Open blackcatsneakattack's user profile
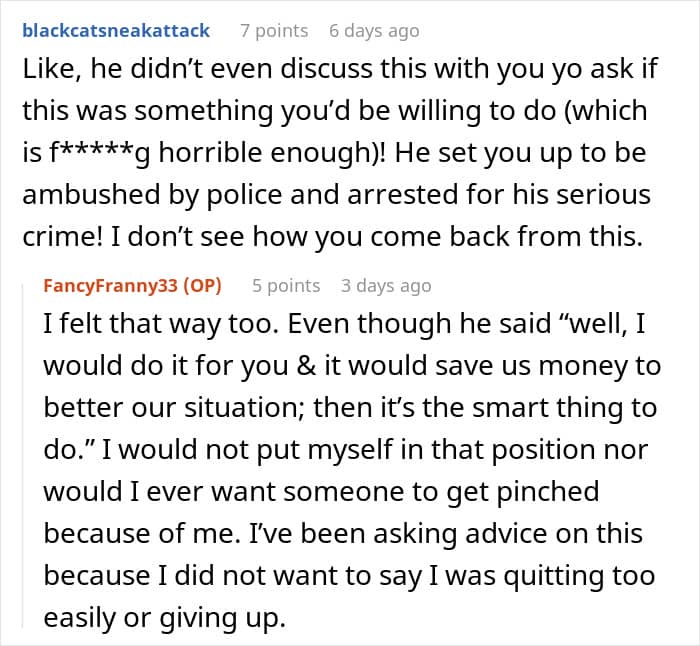This screenshot has height=646, width=700. tap(116, 31)
